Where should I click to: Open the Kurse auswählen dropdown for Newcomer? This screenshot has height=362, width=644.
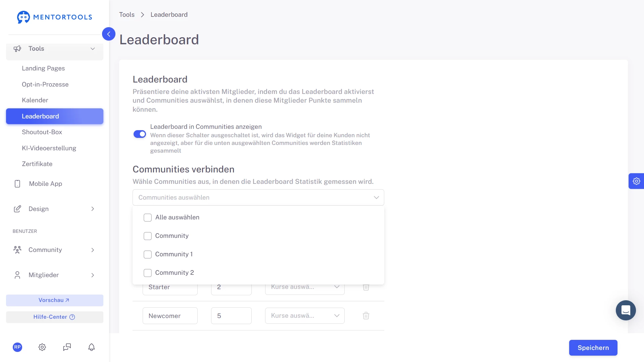pos(304,316)
